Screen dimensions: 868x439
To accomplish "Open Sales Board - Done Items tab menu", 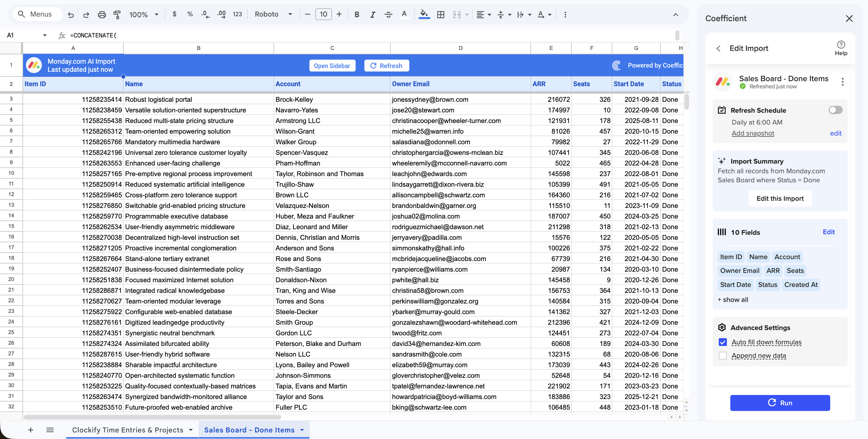I will pos(302,430).
